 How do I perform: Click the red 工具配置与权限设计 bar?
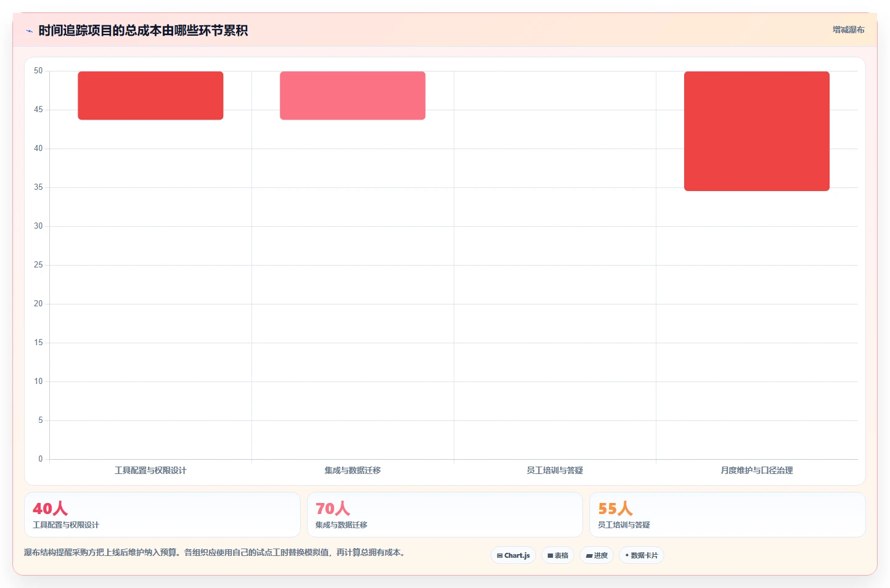click(150, 96)
